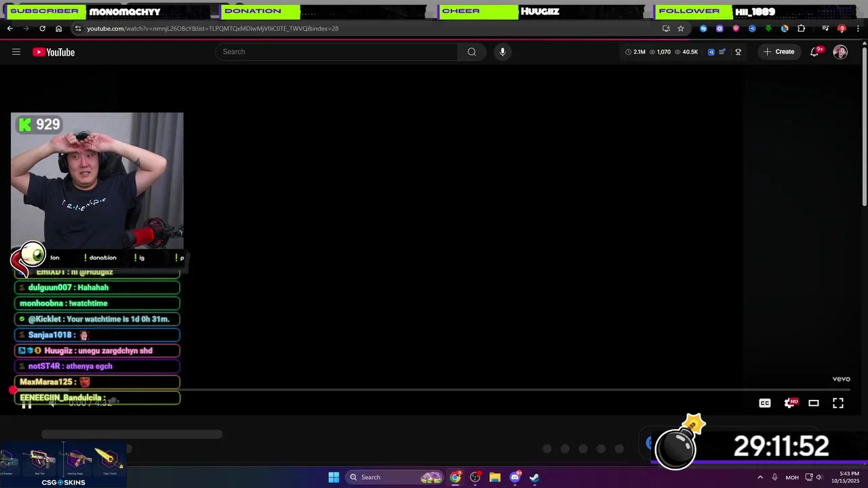Open the list icon beside the trophy
868x488 pixels.
pos(722,52)
